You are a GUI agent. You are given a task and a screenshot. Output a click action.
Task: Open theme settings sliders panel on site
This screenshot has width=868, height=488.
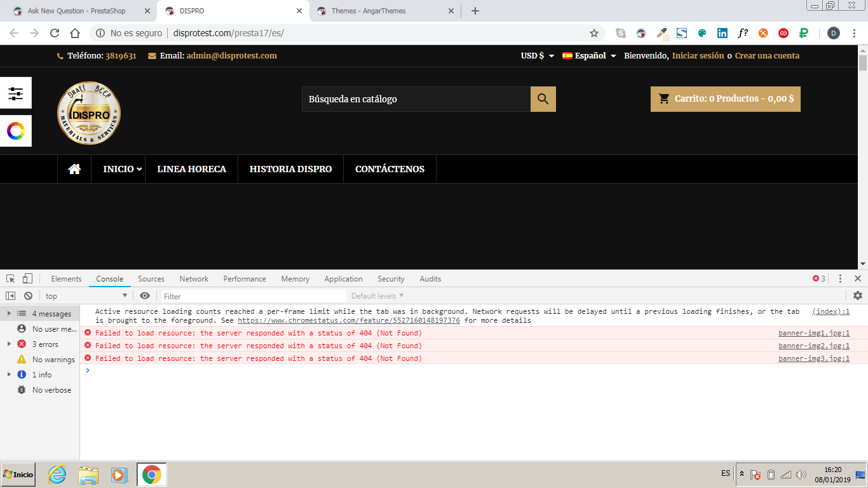pyautogui.click(x=15, y=93)
